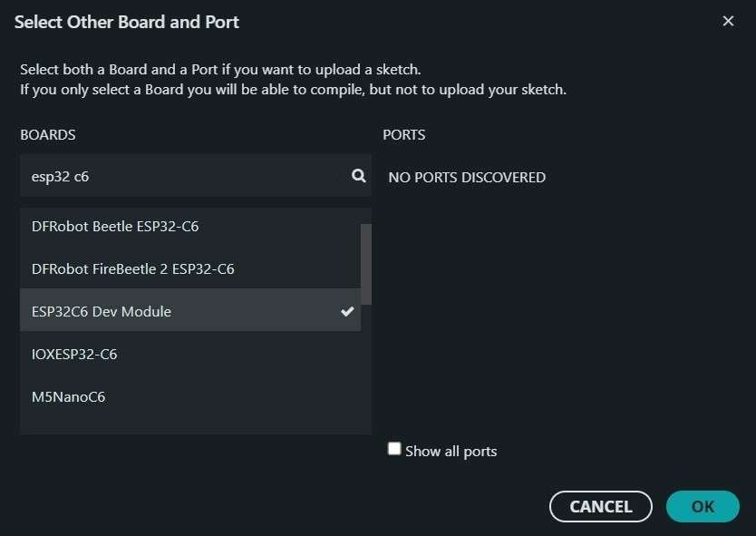Click the 'NO PORTS DISCOVERED' message
The width and height of the screenshot is (756, 536).
click(x=467, y=177)
